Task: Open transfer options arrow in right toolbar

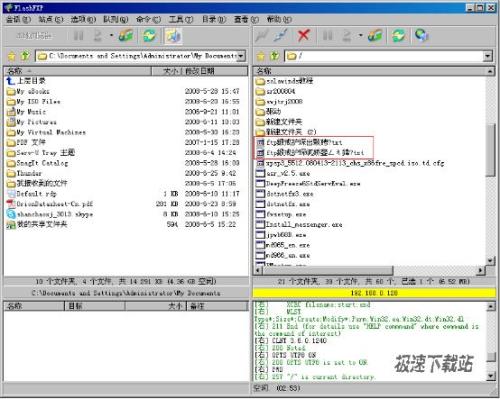Action: (360, 35)
